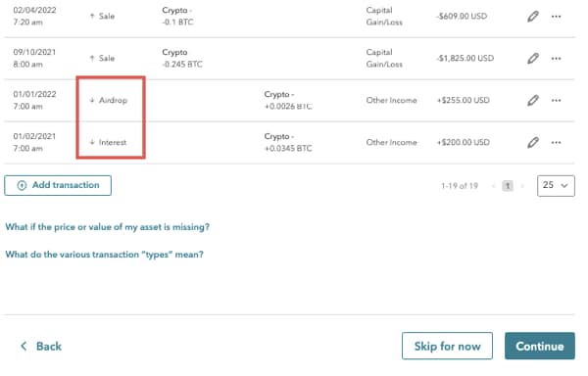Select page 1 in pagination

tap(508, 186)
